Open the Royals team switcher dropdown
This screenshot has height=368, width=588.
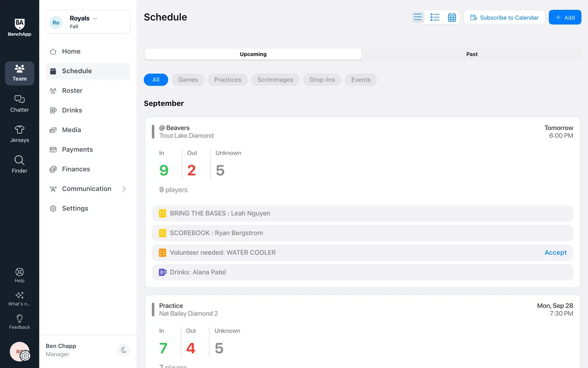pos(88,22)
